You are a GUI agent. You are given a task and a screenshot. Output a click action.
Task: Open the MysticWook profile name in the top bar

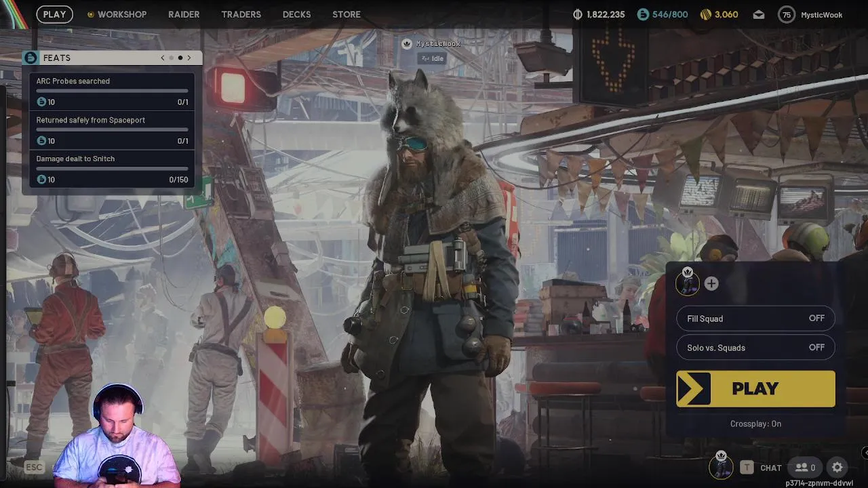coord(821,15)
